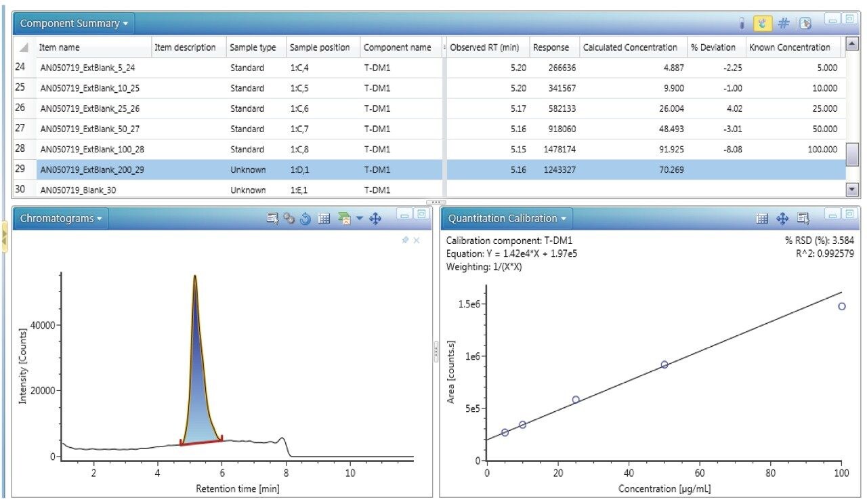Select row AN050719_ExtBlank_25_26

coord(429,108)
